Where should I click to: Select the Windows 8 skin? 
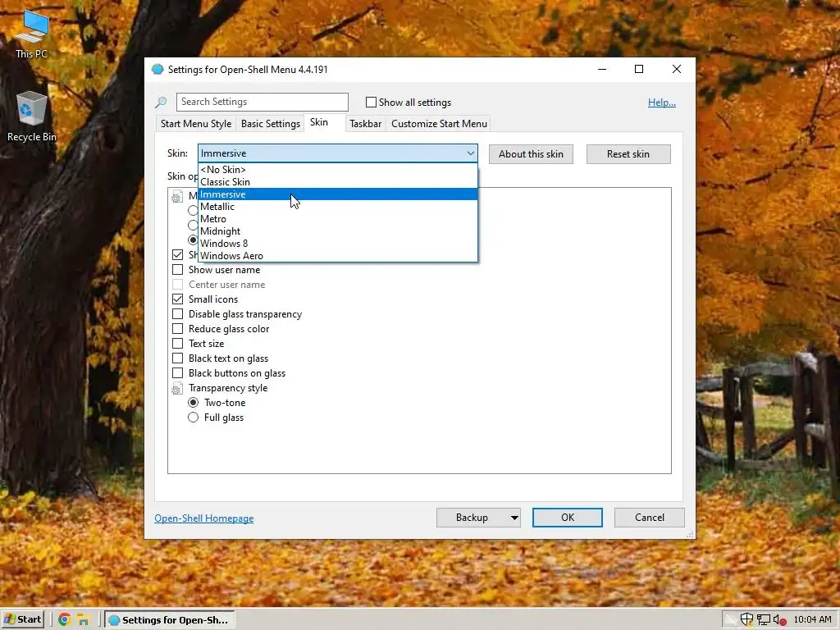pos(337,243)
